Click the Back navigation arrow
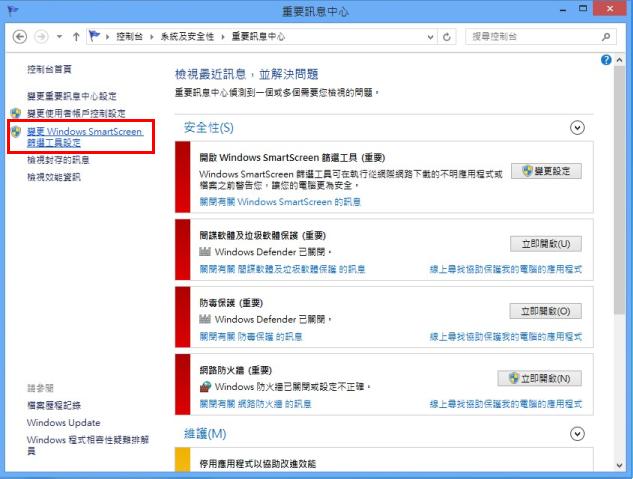The height and width of the screenshot is (479, 633). [x=20, y=37]
